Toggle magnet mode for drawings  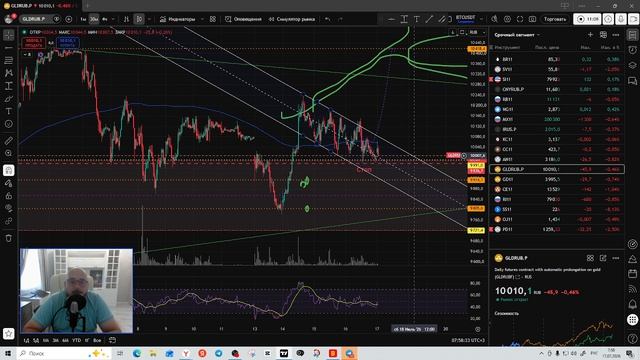9,170
